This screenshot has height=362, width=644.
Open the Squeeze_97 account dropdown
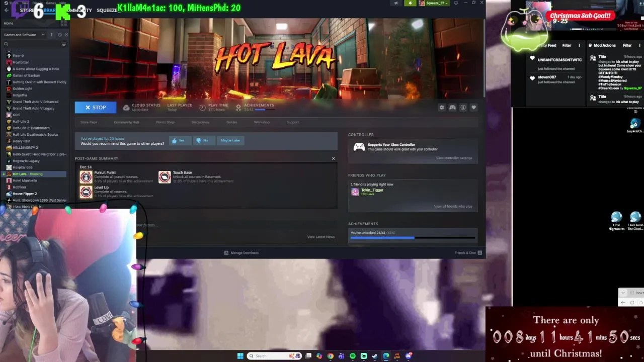tap(435, 3)
